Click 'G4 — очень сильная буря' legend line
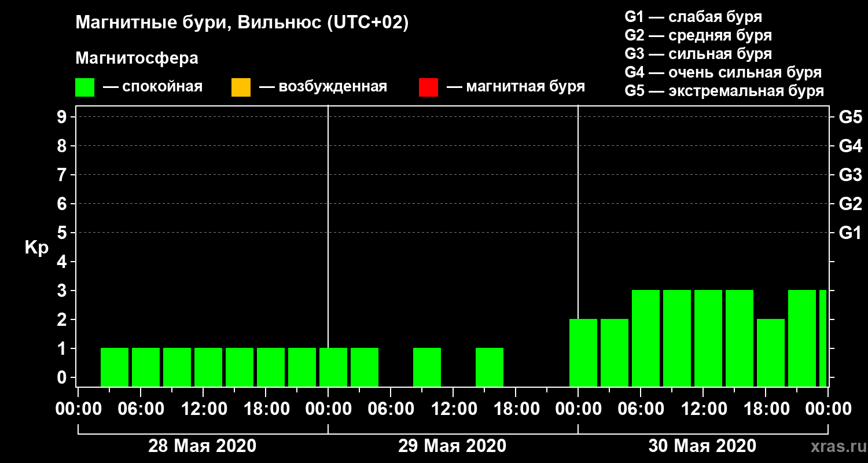Screen dimensions: 868x463 723,72
